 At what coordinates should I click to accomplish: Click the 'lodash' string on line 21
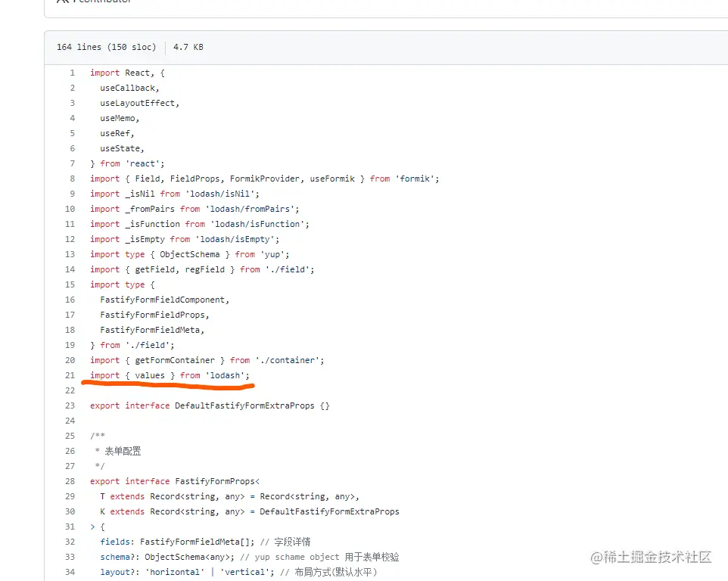tap(226, 375)
